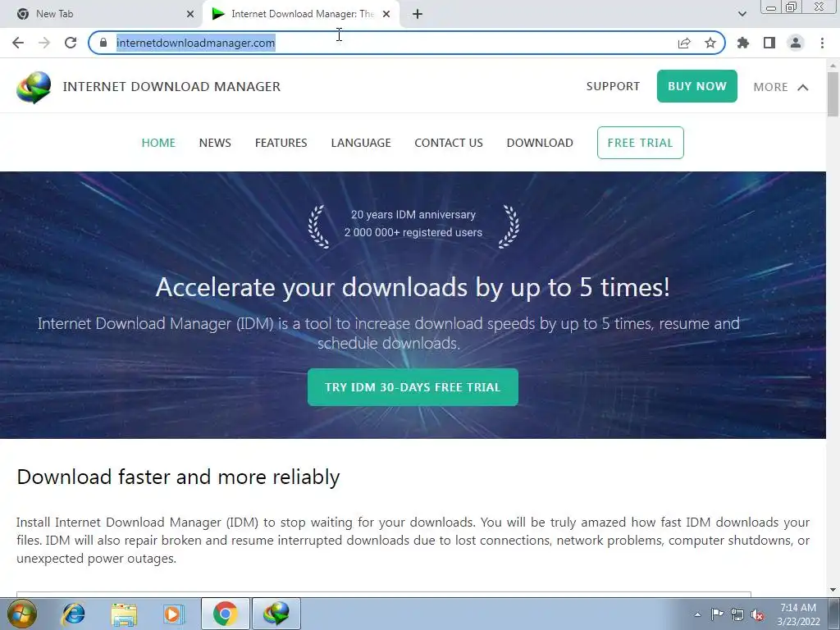Image resolution: width=840 pixels, height=630 pixels.
Task: Open Chrome three-dot menu
Action: pyautogui.click(x=822, y=43)
